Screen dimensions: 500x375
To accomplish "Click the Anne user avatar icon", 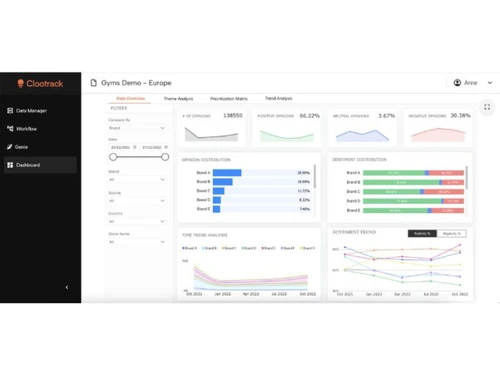I will 457,83.
